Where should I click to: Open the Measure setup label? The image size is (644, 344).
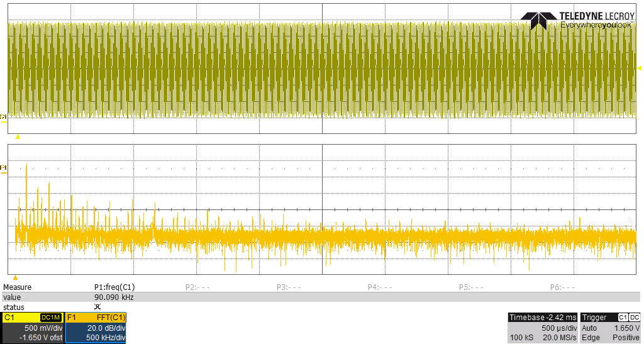17,287
